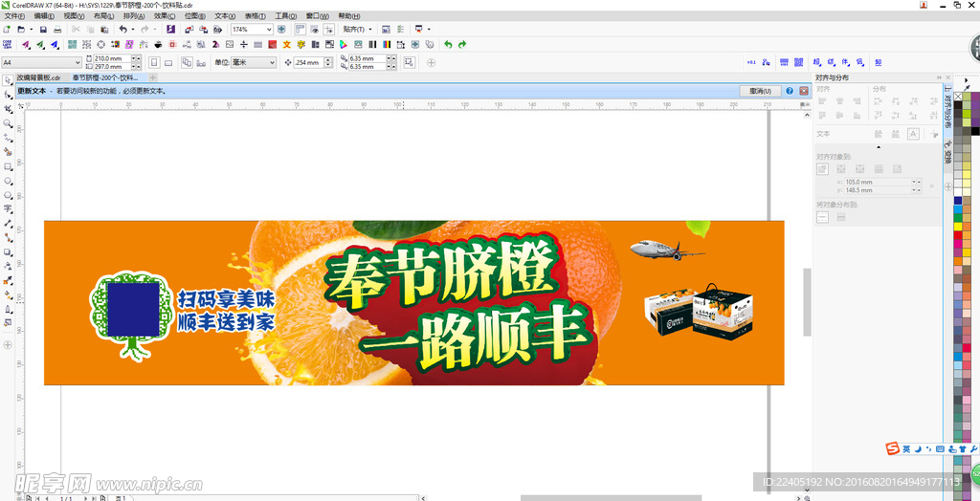Click the Export icon in standard toolbar
Viewport: 980px width, 501px height.
point(203,30)
